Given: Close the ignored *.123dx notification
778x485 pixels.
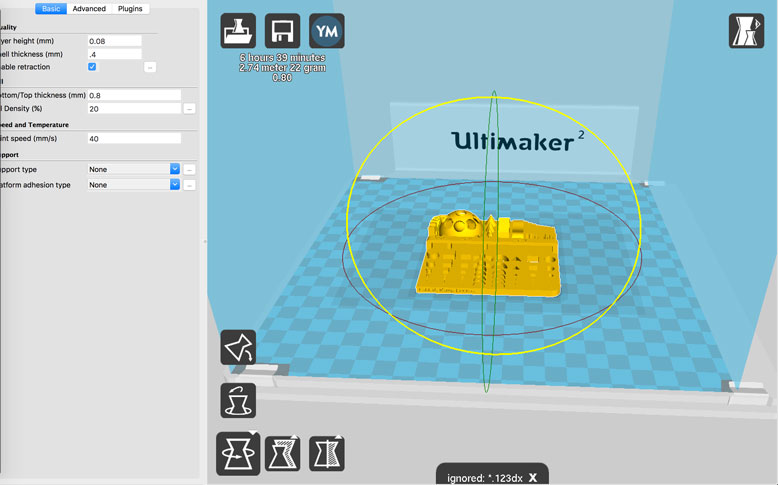Looking at the screenshot, I should pyautogui.click(x=532, y=478).
